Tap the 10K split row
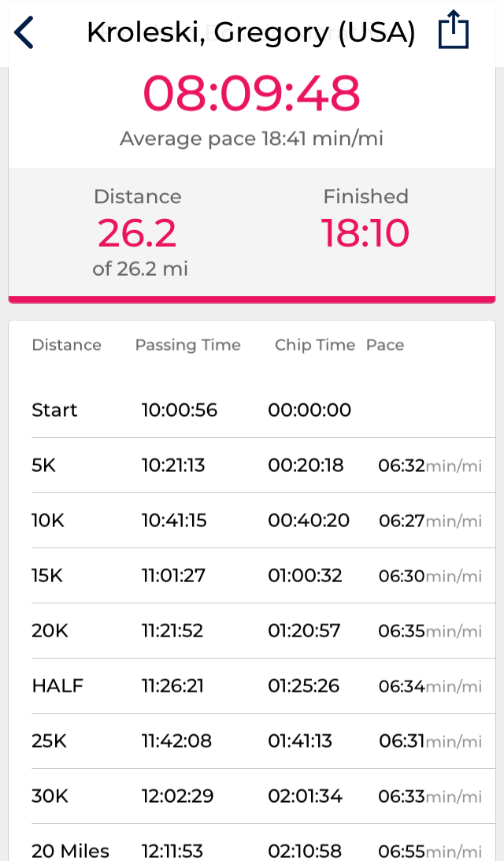 [252, 521]
